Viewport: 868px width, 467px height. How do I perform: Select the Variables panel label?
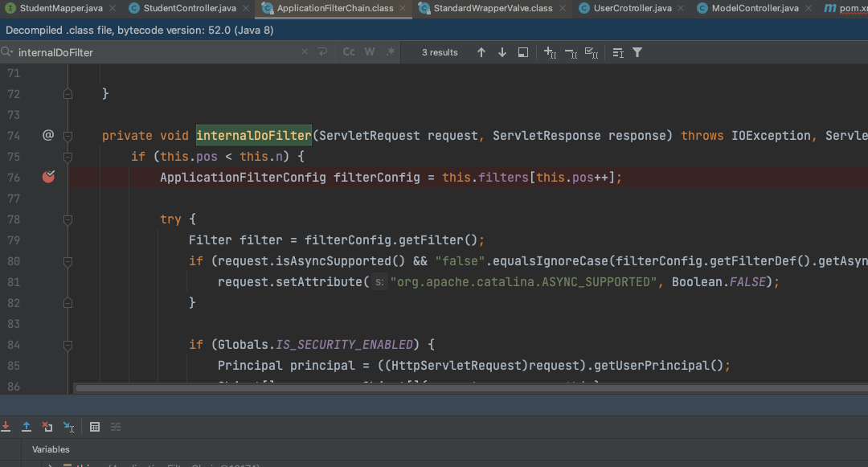[x=51, y=449]
